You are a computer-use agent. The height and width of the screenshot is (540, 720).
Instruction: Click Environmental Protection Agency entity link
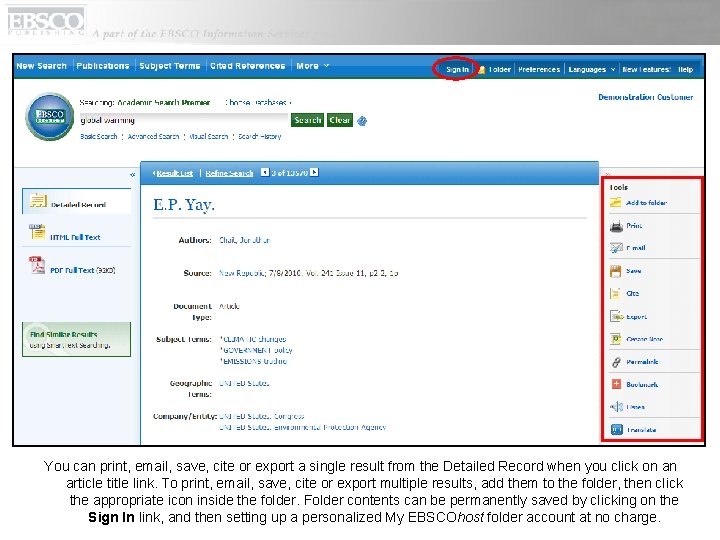[303, 428]
